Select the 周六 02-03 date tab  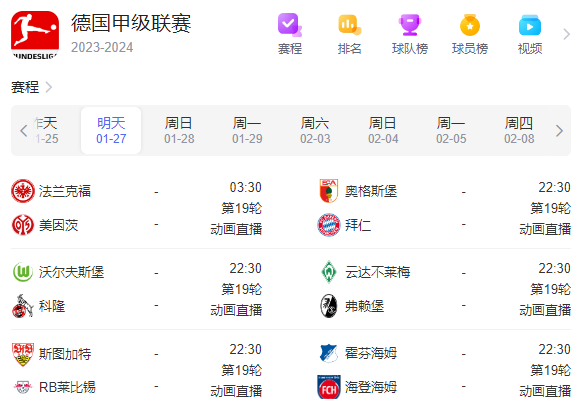[x=315, y=131]
